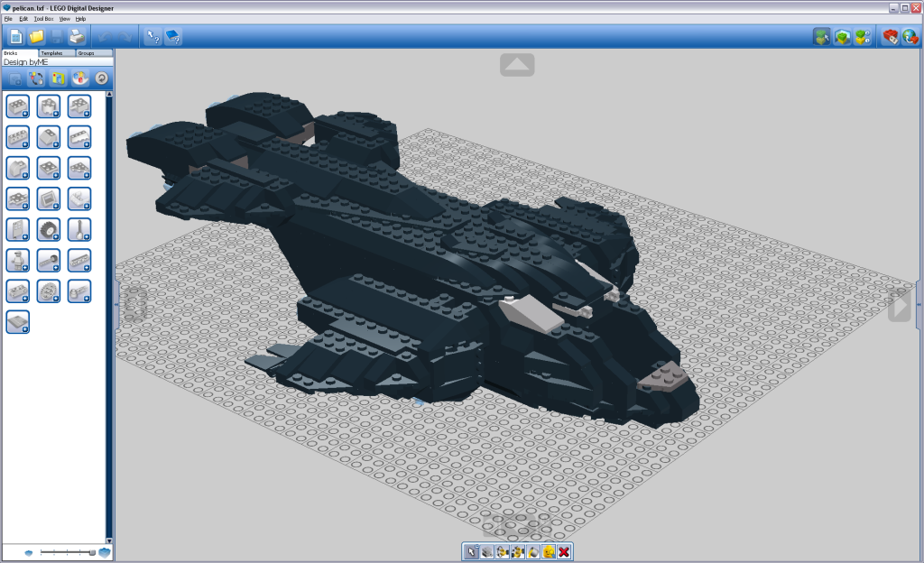This screenshot has width=924, height=563.
Task: Expand the 2x2 brick category
Action: tap(18, 106)
